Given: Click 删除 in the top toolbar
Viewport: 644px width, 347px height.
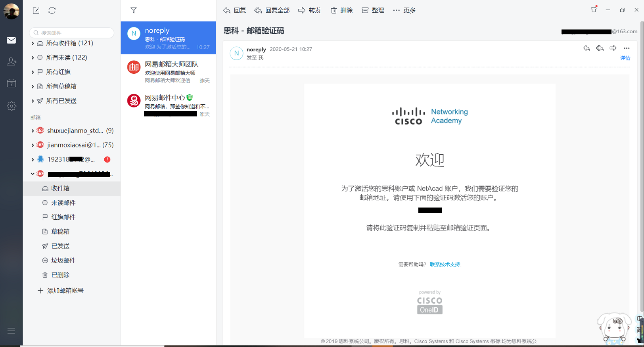Looking at the screenshot, I should (x=341, y=10).
